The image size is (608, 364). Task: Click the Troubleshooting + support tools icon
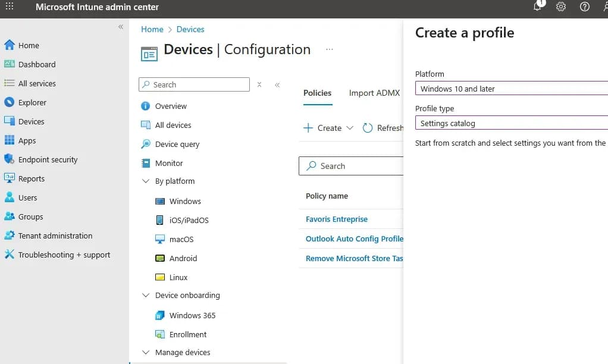pos(9,255)
